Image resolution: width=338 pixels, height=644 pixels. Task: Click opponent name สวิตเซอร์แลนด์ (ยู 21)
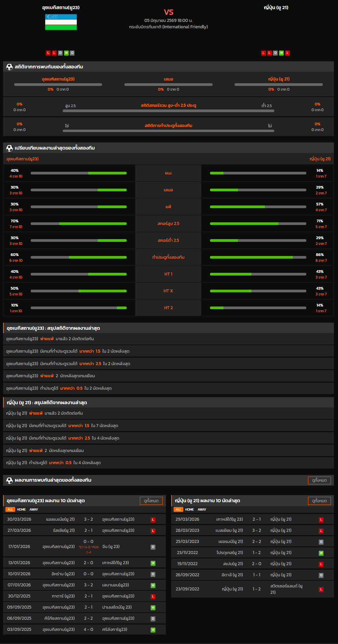286,589
